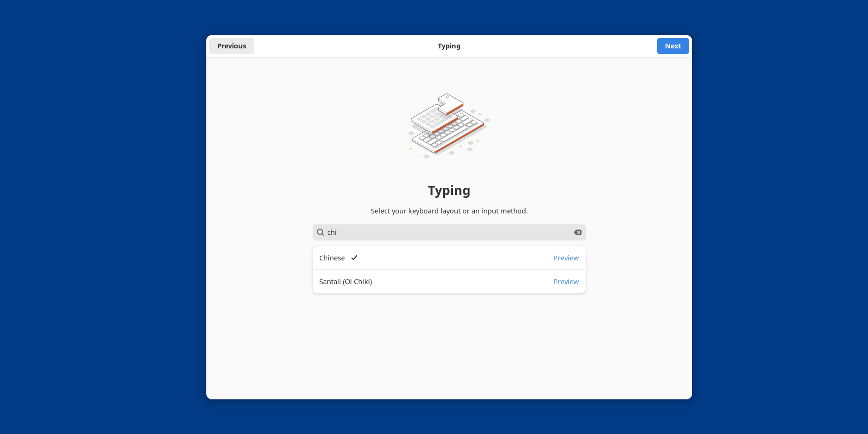This screenshot has height=434, width=868.
Task: Preview the Santali (Ol Chiki) layout
Action: (x=566, y=282)
